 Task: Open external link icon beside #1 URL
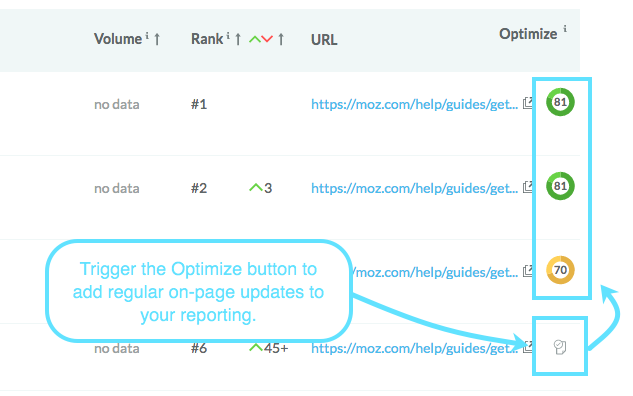[527, 103]
